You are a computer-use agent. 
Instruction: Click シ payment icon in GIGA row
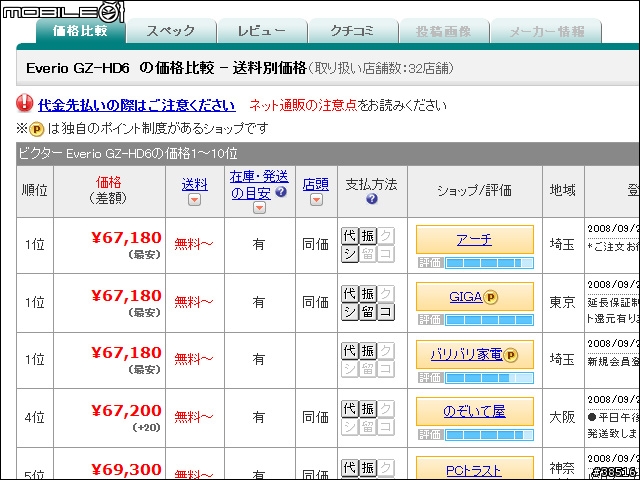(350, 312)
